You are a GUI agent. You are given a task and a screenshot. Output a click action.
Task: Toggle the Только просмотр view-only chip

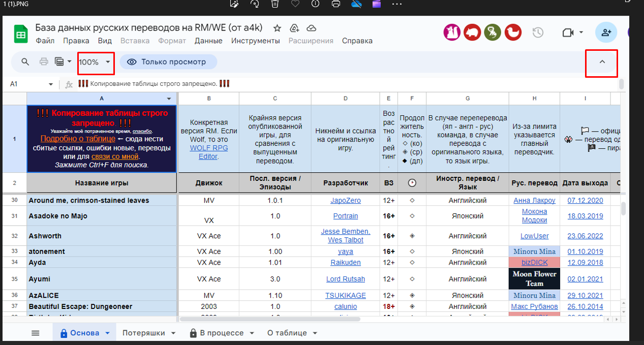point(168,62)
